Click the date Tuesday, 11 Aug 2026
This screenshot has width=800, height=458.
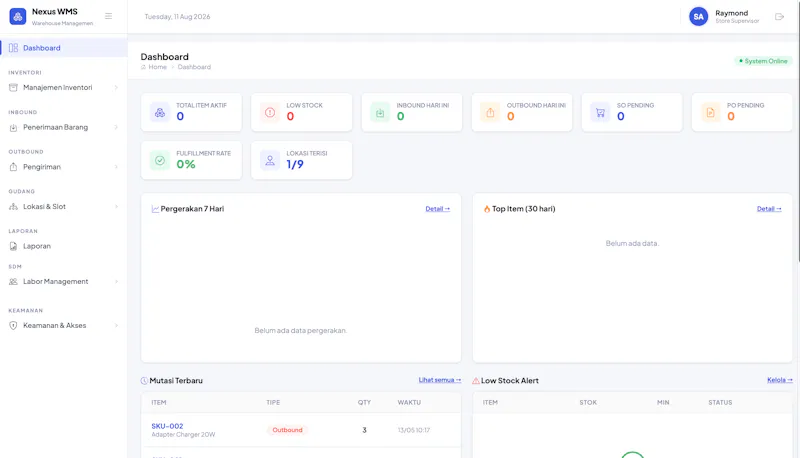click(x=177, y=17)
